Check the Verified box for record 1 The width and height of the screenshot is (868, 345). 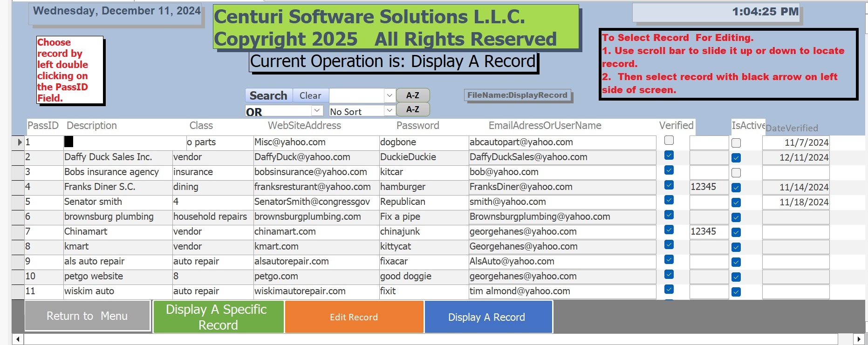(x=669, y=140)
